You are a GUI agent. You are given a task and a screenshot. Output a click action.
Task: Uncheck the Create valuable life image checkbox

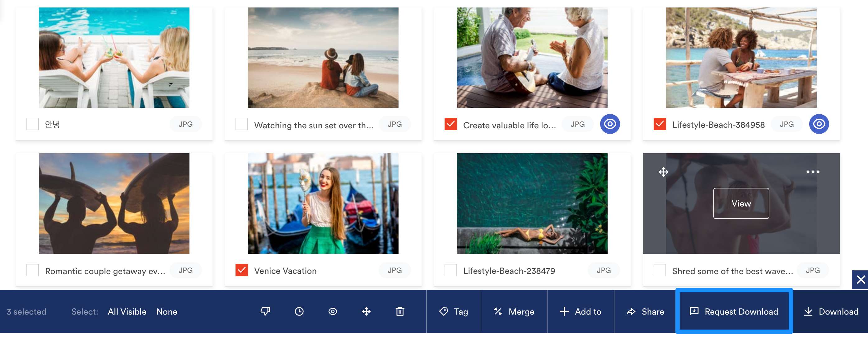click(450, 124)
